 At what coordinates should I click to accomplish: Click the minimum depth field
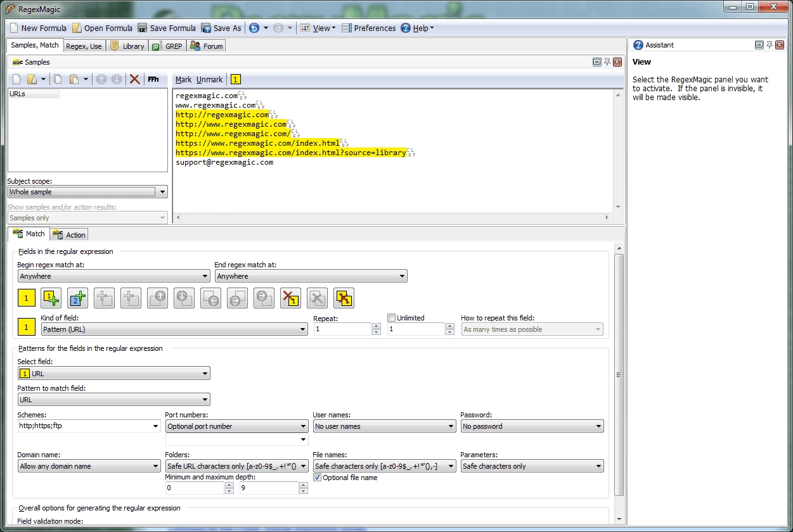[195, 488]
